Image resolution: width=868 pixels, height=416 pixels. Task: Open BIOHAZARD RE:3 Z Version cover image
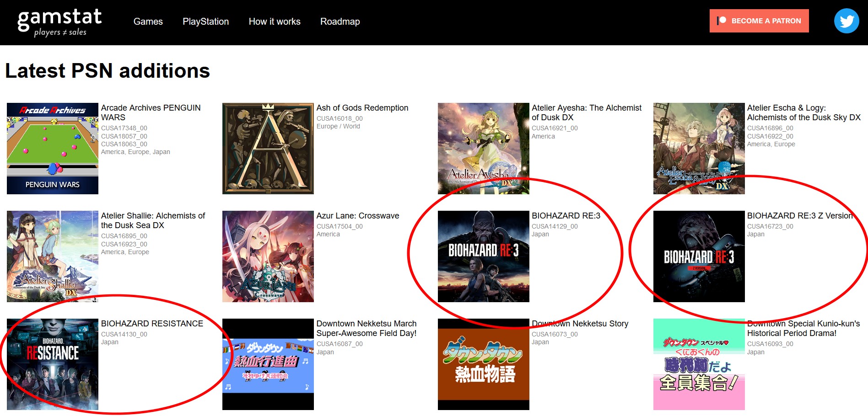[x=699, y=256]
